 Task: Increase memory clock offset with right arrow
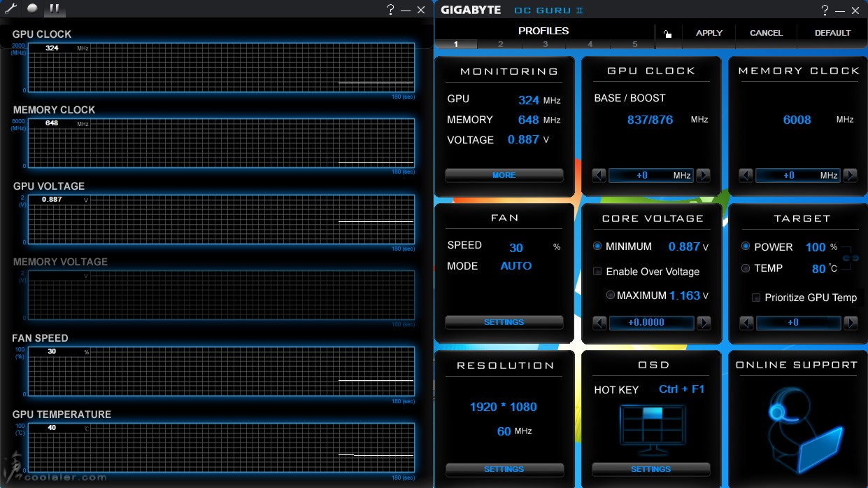[850, 175]
